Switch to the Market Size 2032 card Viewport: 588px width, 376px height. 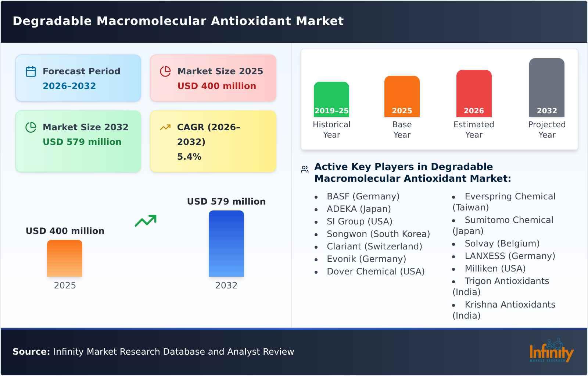[78, 141]
